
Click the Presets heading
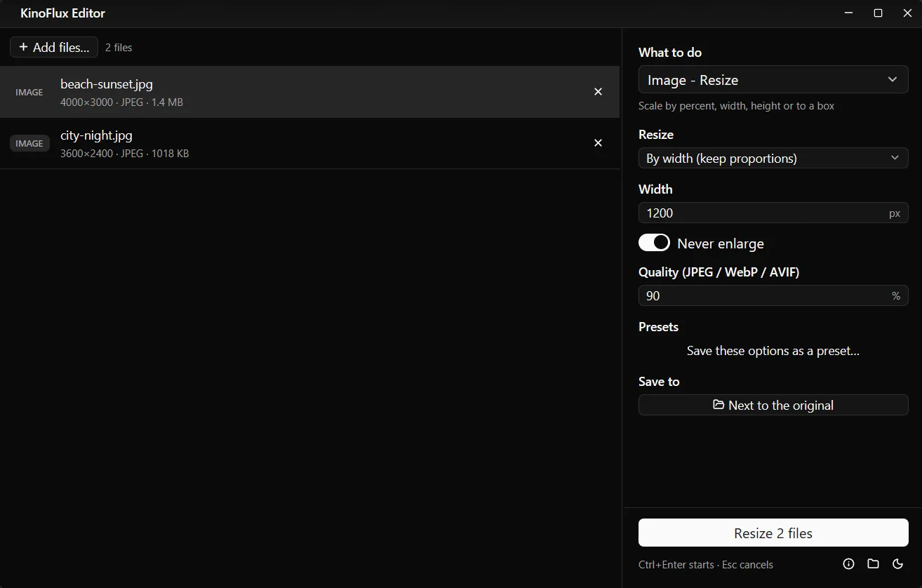[658, 327]
